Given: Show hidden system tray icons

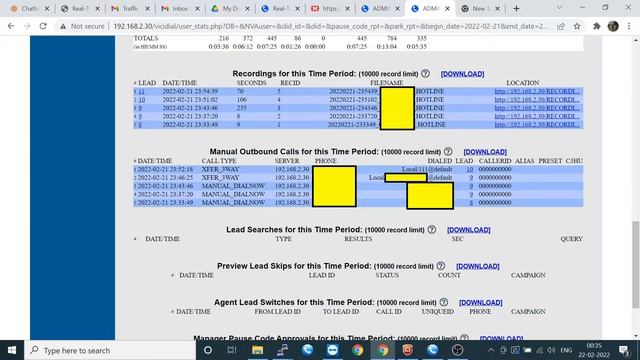Looking at the screenshot, I should coord(491,350).
